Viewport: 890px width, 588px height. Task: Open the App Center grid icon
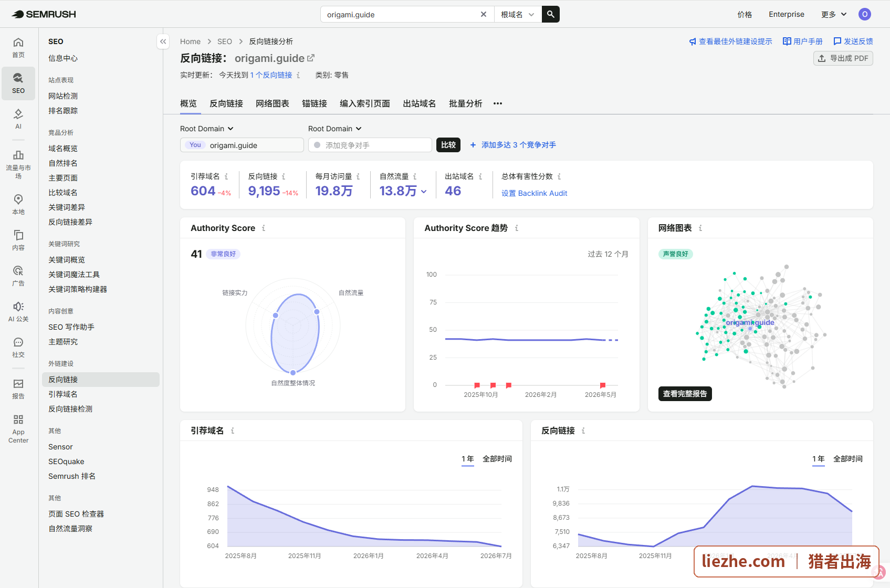[18, 428]
